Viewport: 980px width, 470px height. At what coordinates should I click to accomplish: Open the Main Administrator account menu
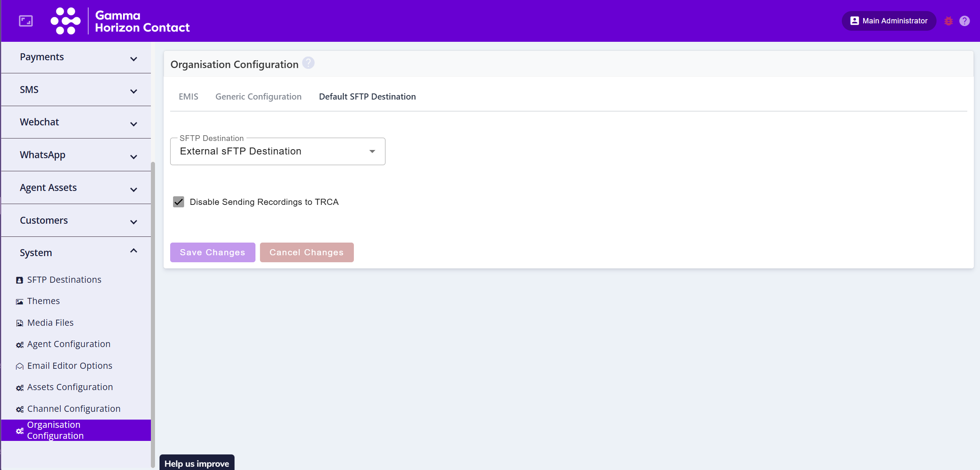click(889, 21)
